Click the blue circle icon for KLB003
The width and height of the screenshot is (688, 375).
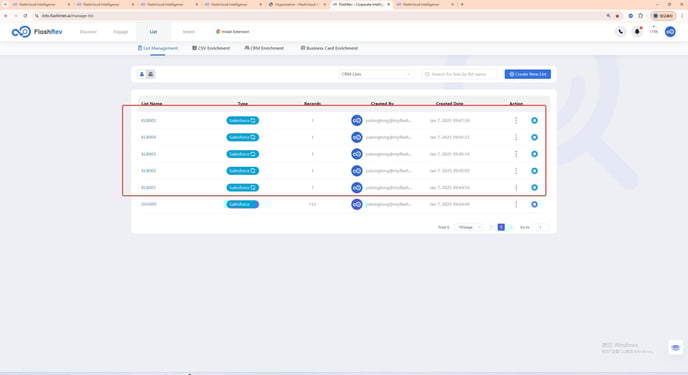point(534,154)
